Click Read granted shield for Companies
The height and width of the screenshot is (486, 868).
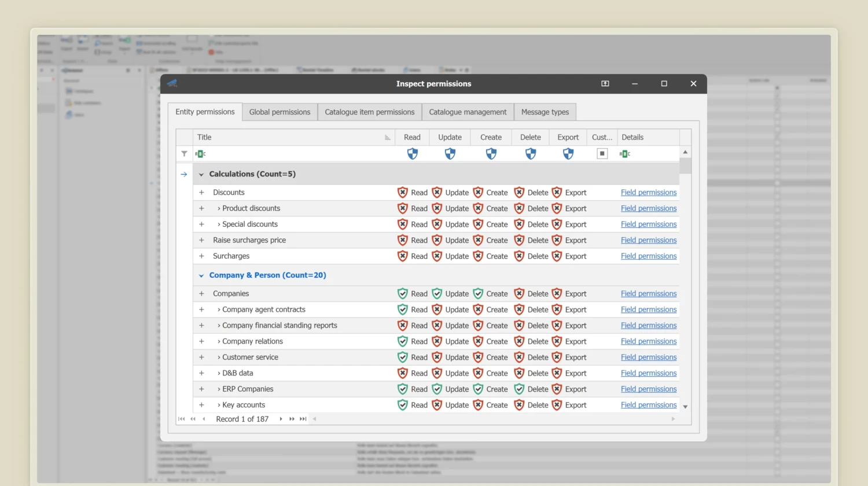point(403,294)
